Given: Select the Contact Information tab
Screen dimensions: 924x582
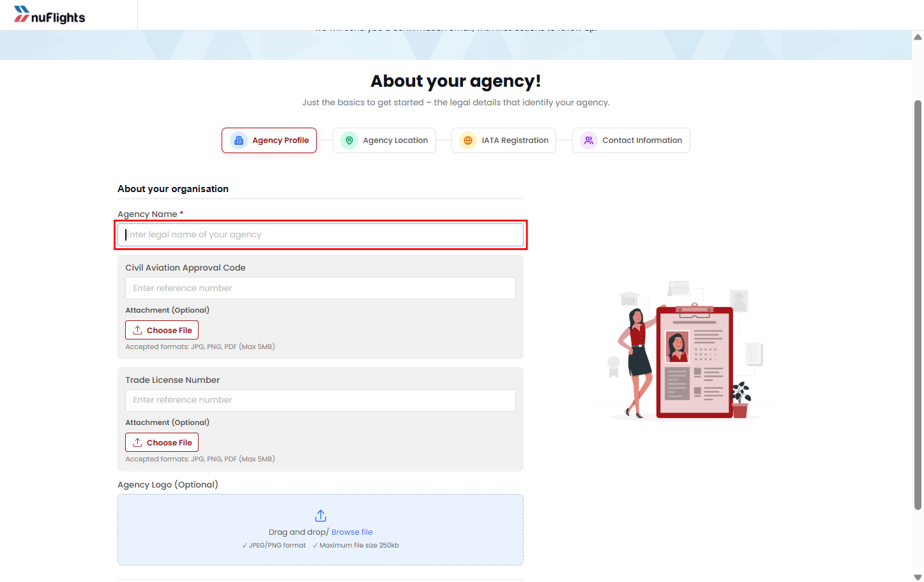Looking at the screenshot, I should tap(631, 140).
